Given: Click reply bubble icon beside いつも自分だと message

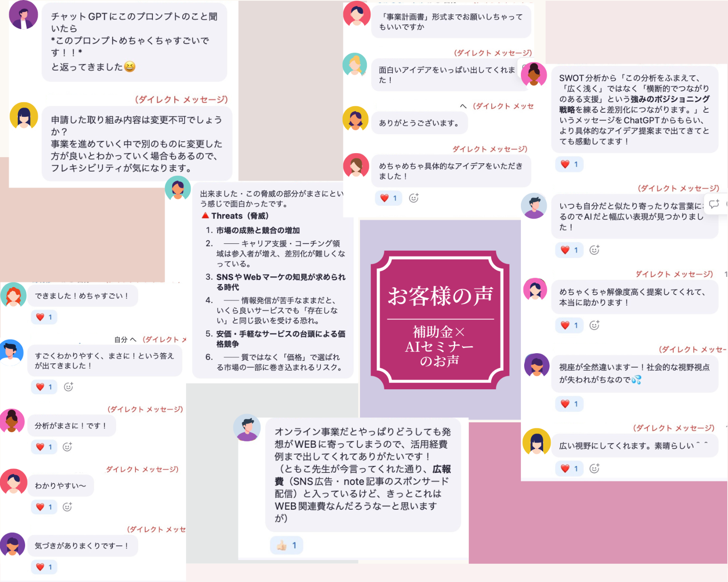Looking at the screenshot, I should pyautogui.click(x=714, y=204).
